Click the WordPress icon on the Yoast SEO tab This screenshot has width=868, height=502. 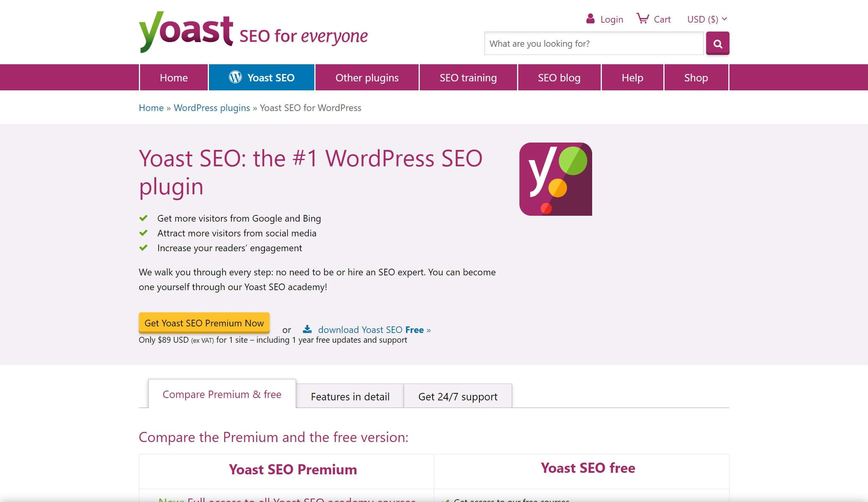pyautogui.click(x=235, y=77)
